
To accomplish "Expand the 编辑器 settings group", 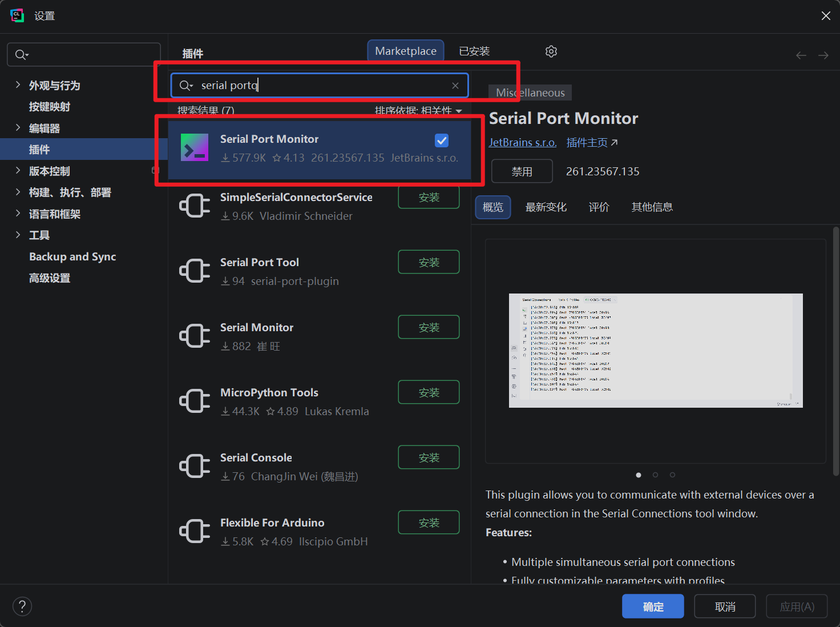I will coord(18,128).
